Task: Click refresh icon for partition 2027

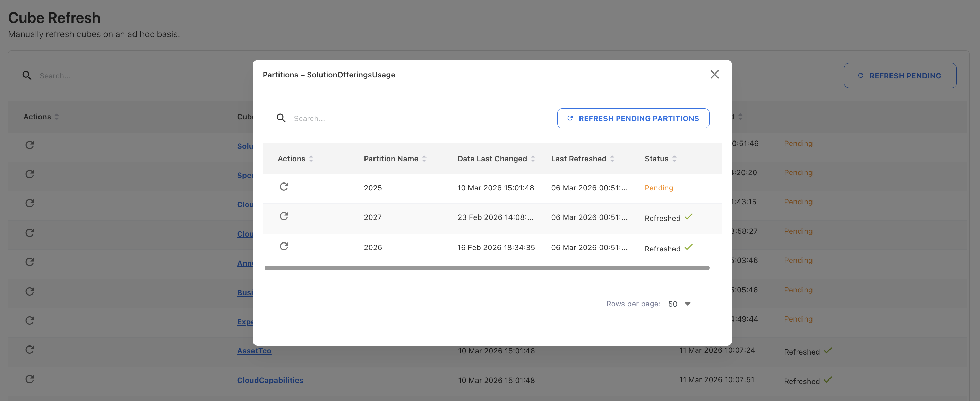Action: [x=284, y=216]
